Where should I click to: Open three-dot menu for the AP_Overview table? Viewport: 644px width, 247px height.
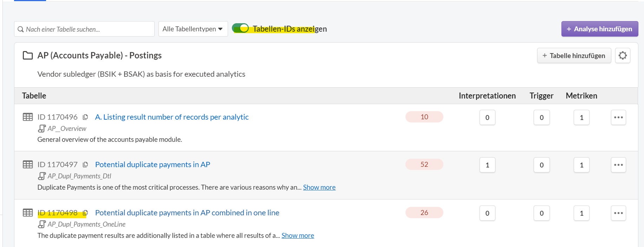[618, 118]
